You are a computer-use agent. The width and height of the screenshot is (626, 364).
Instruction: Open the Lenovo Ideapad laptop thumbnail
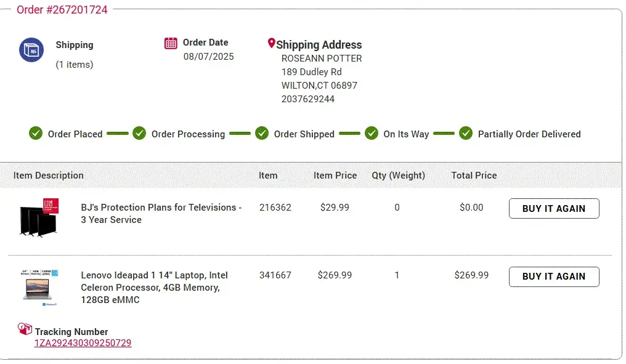40,287
